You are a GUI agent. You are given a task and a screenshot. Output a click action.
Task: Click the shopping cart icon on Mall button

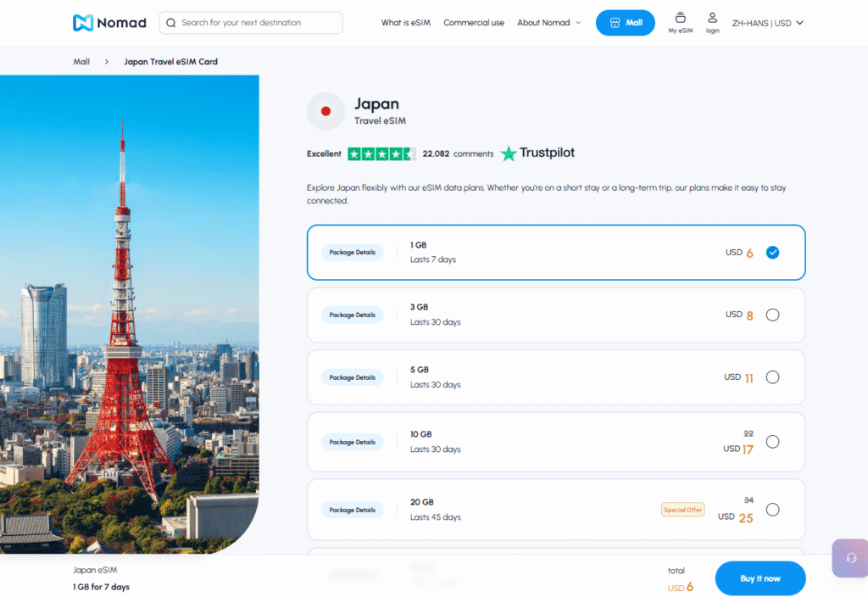(x=614, y=22)
